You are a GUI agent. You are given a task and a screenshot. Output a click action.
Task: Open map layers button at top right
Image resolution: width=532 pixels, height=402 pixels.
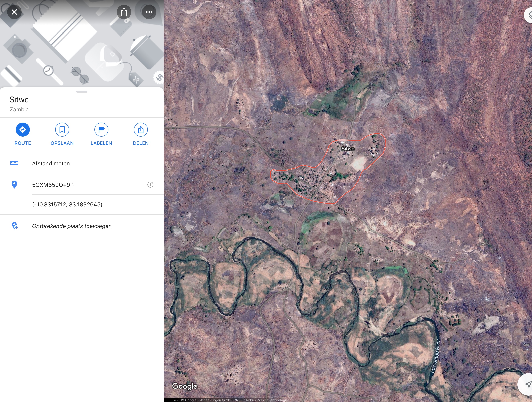click(x=529, y=15)
